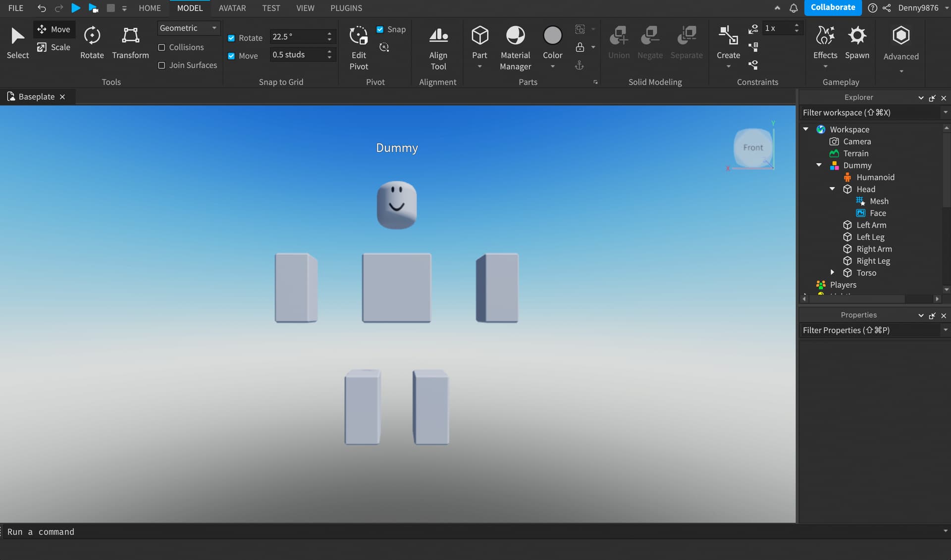This screenshot has width=951, height=560.
Task: Switch to the VIEW tab
Action: click(305, 8)
